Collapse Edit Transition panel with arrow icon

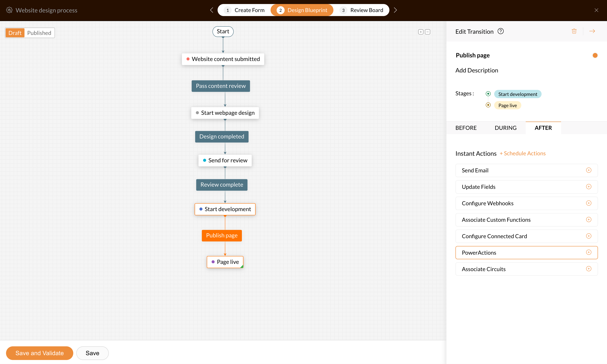[x=592, y=31]
